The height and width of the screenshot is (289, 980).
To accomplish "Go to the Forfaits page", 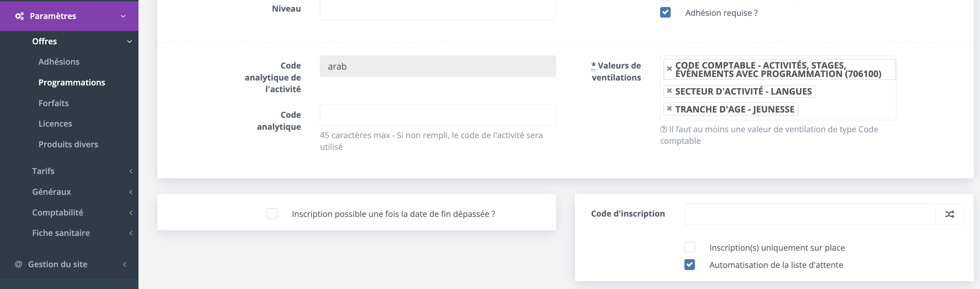I will coord(54,103).
